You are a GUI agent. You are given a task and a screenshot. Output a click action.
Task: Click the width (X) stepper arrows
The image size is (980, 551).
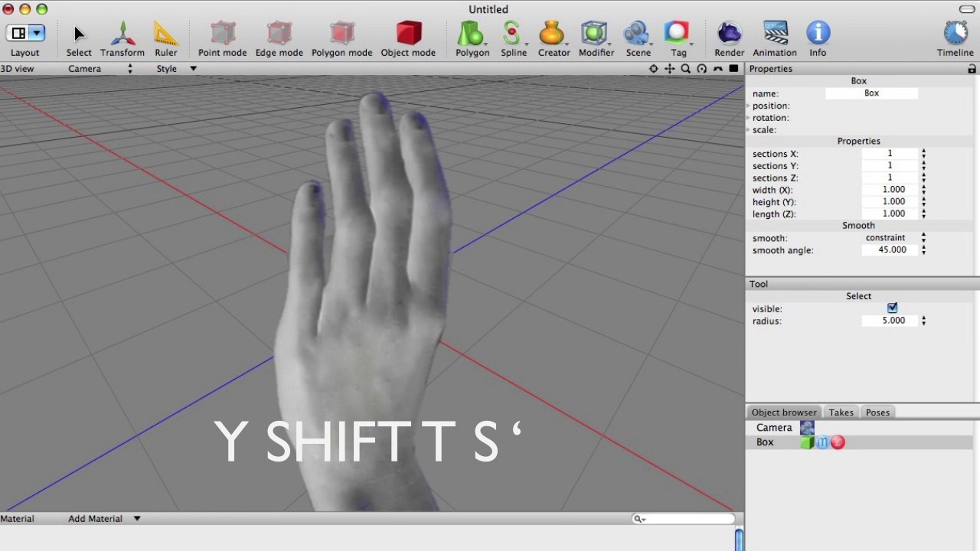coord(923,190)
